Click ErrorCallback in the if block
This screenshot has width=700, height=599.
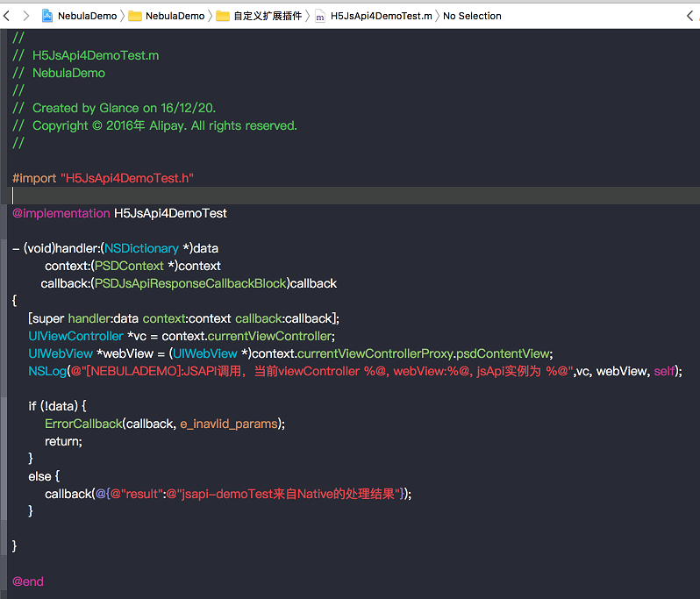pyautogui.click(x=83, y=424)
